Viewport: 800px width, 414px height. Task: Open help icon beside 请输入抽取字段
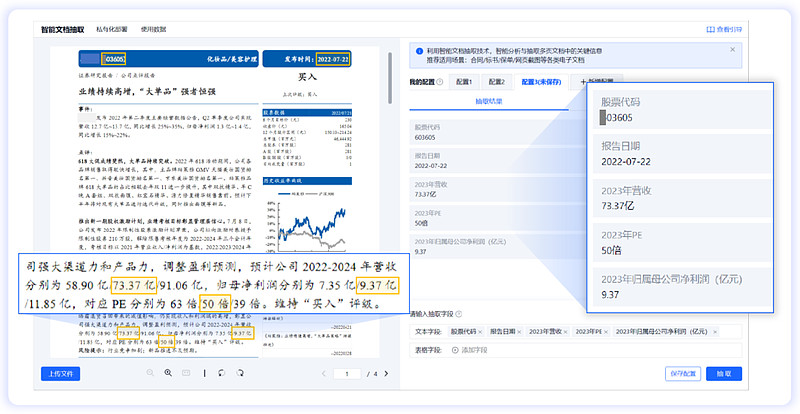[458, 314]
